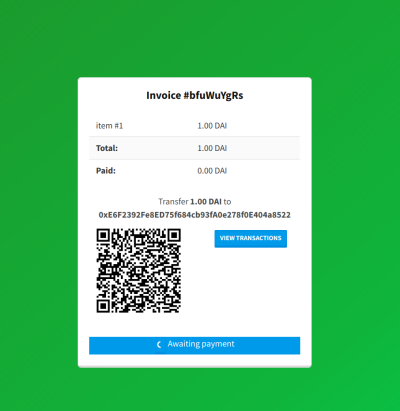
Task: Click the center of the QR code
Action: tap(139, 270)
